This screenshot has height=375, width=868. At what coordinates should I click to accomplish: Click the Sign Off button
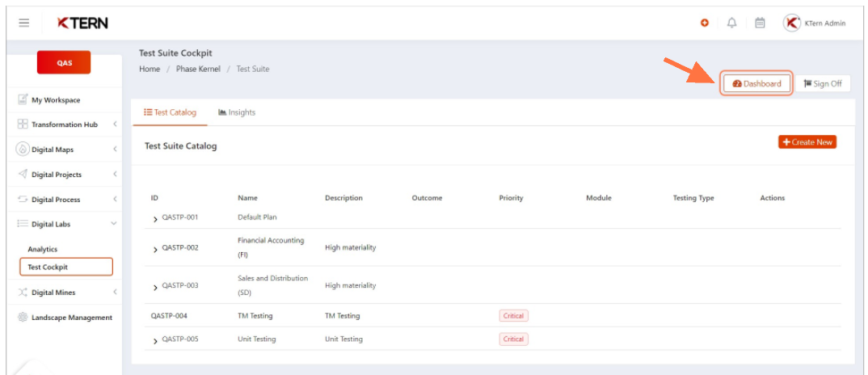(x=823, y=83)
